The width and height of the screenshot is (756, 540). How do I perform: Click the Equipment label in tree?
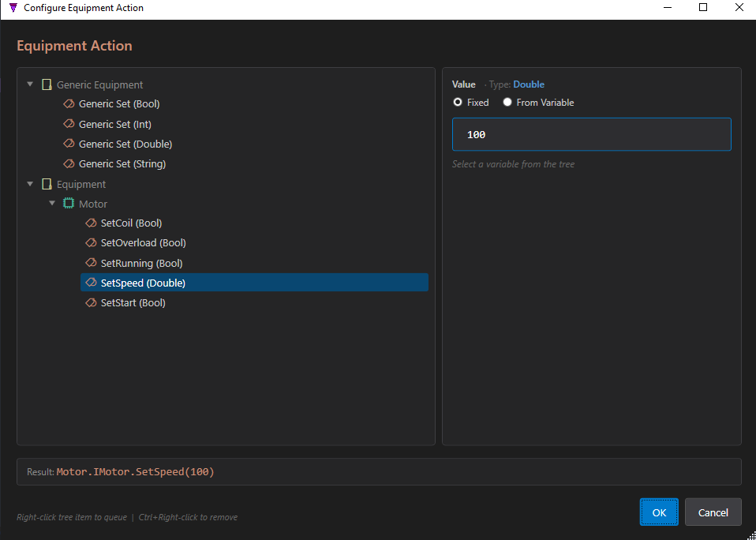click(81, 184)
